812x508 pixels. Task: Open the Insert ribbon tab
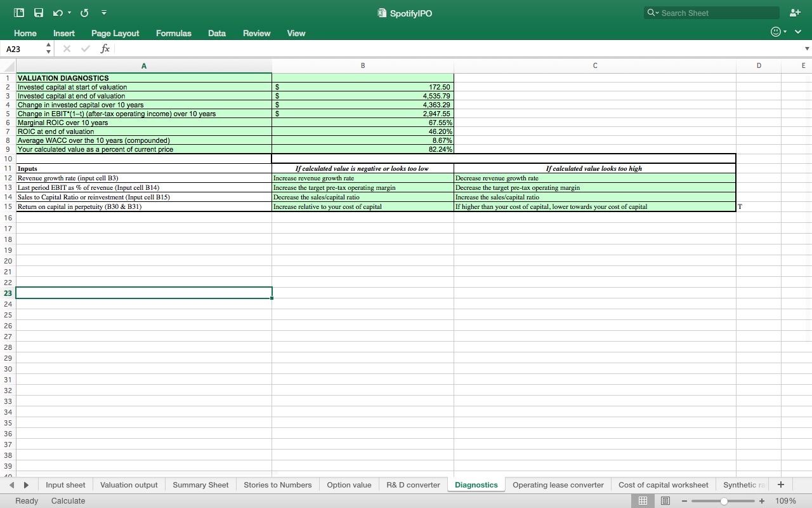click(x=64, y=33)
